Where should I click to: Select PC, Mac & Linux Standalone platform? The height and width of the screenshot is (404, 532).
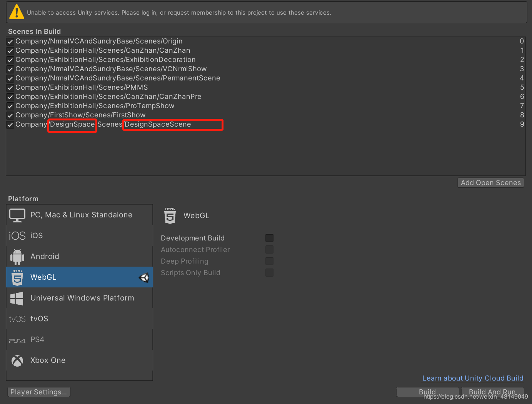coord(80,215)
